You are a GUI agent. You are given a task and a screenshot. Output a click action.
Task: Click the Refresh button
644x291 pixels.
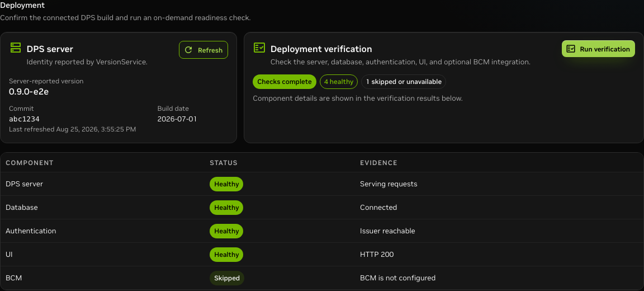click(203, 50)
